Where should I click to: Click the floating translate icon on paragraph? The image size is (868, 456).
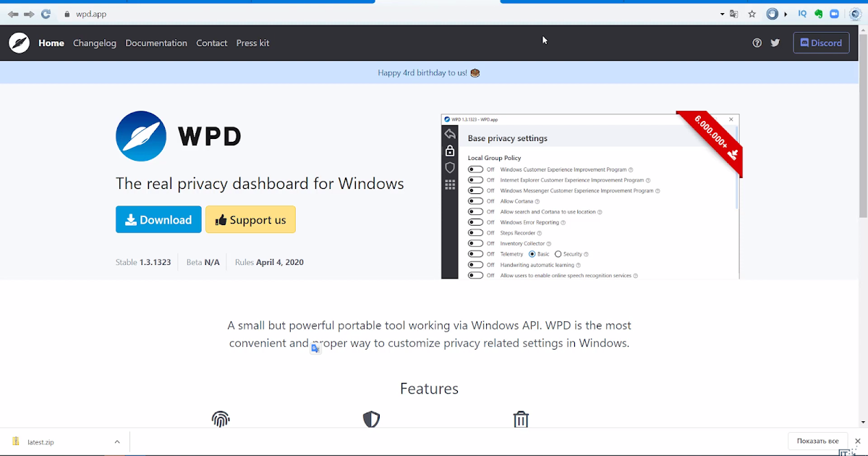[315, 348]
